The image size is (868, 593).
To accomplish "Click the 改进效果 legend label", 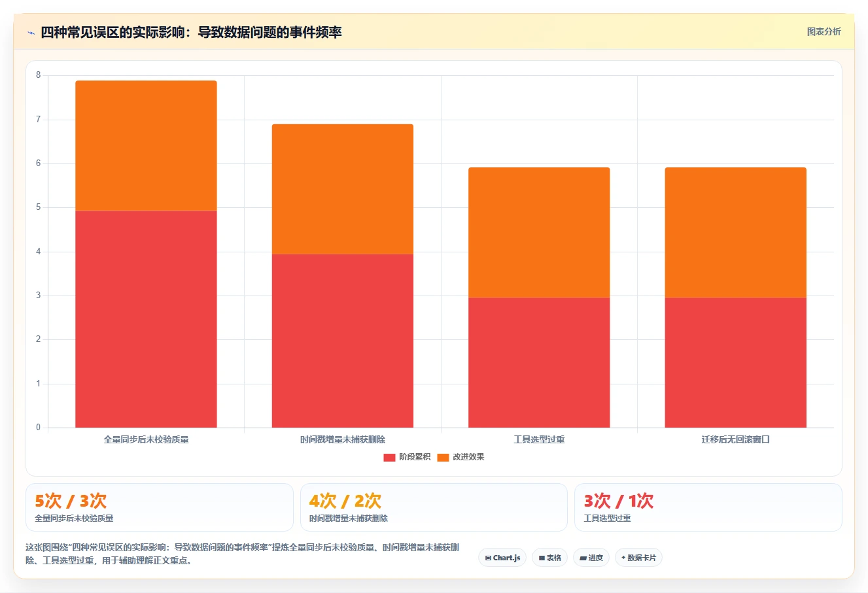I will [x=468, y=457].
